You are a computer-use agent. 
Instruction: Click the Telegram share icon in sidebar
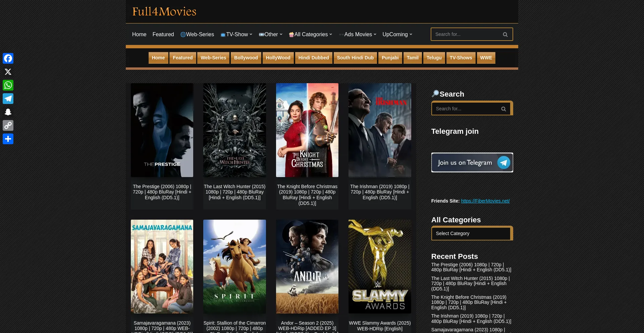point(8,99)
